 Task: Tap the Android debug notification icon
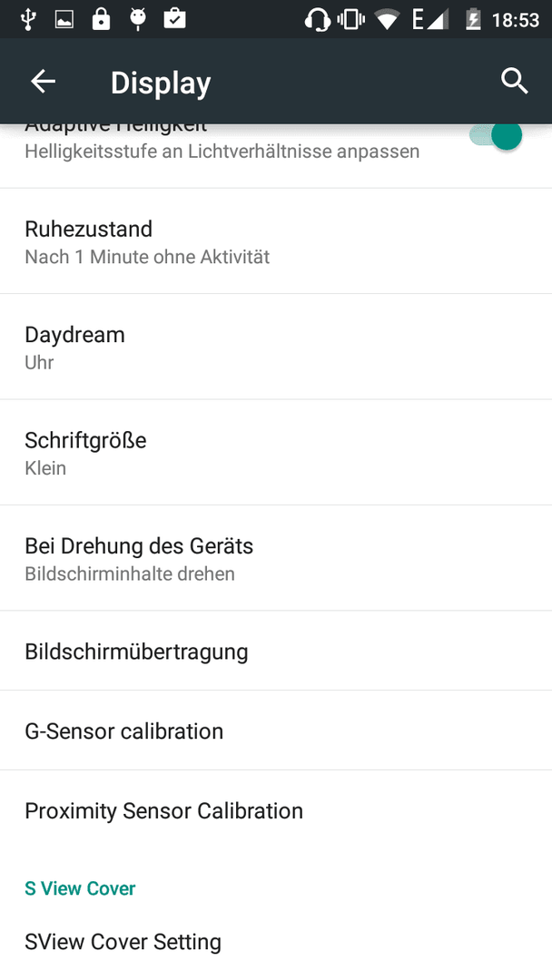point(137,19)
